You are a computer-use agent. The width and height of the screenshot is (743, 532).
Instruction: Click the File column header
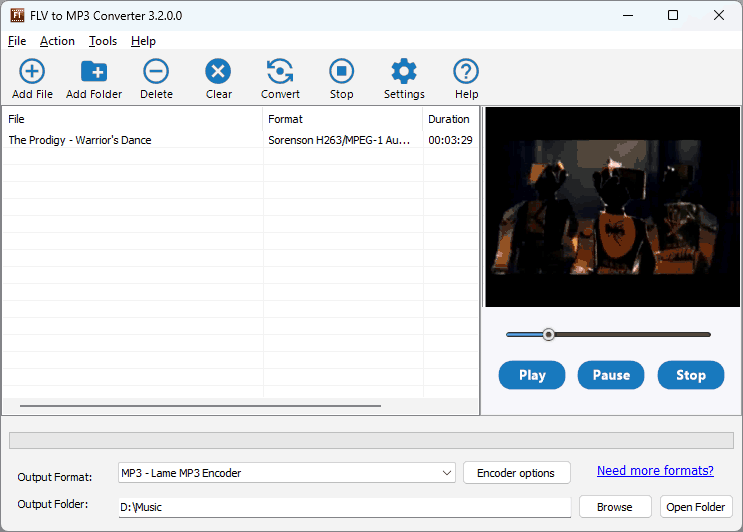point(132,119)
